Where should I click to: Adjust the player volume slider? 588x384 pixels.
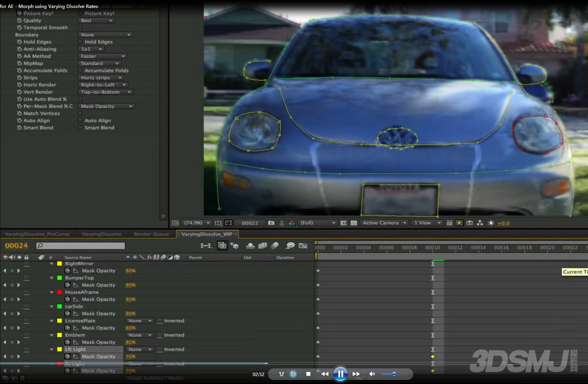pos(394,374)
